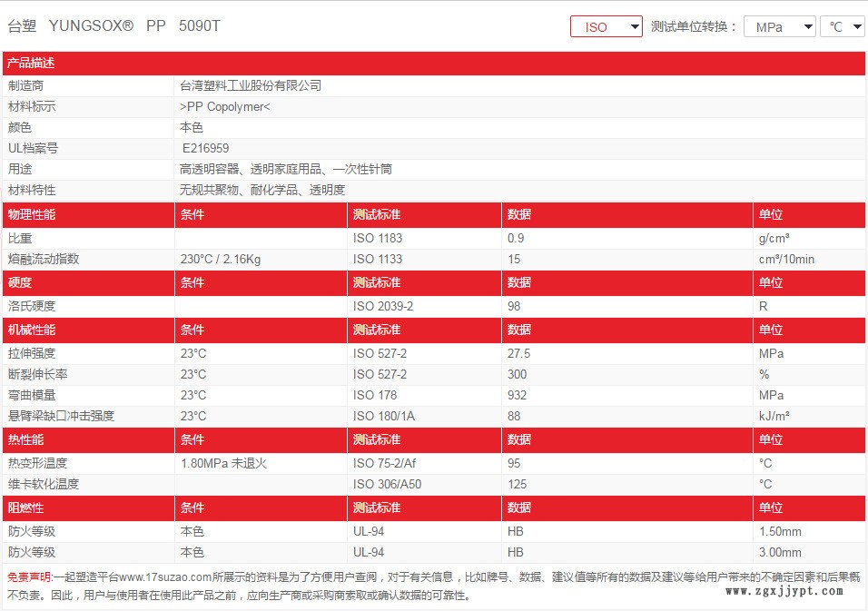Click "测试标准" header in the 物理性能 row

377,215
